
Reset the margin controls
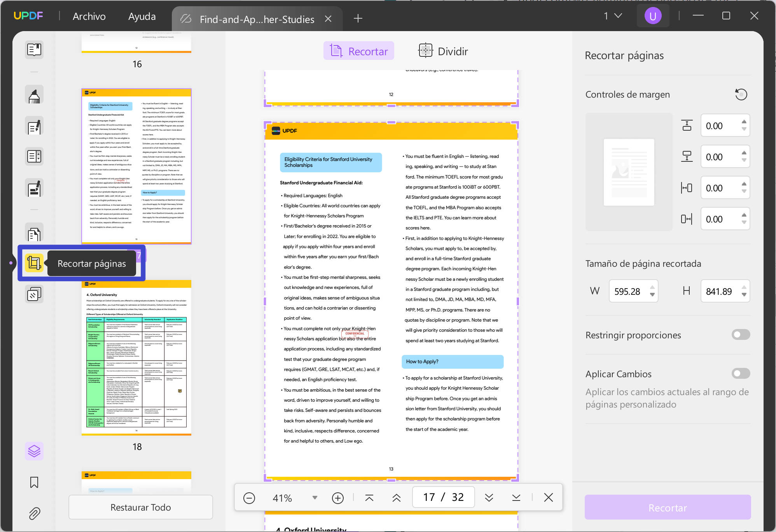point(741,94)
